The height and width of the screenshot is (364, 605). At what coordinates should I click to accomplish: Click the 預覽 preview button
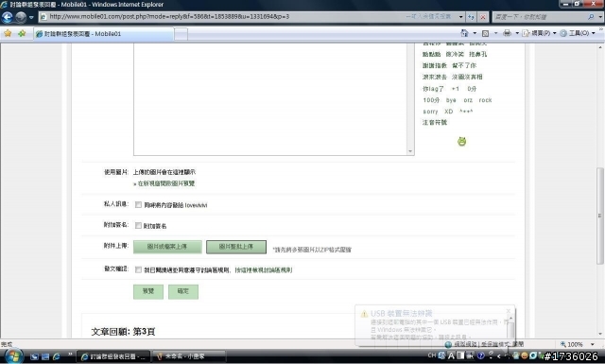148,291
